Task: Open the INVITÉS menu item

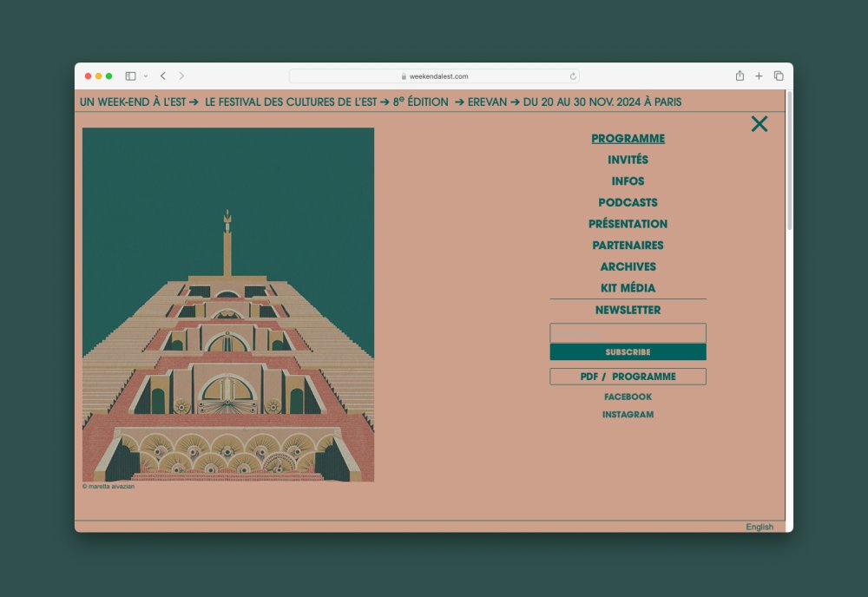Action: click(x=628, y=160)
